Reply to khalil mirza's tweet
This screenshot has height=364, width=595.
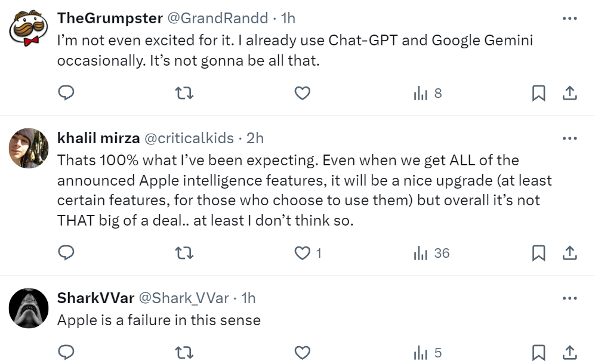(66, 253)
